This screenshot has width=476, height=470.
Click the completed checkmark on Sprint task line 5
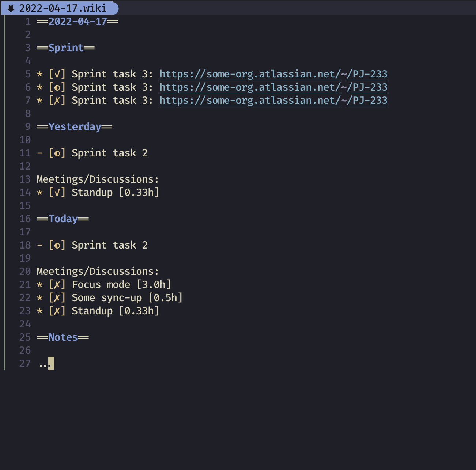[x=57, y=74]
